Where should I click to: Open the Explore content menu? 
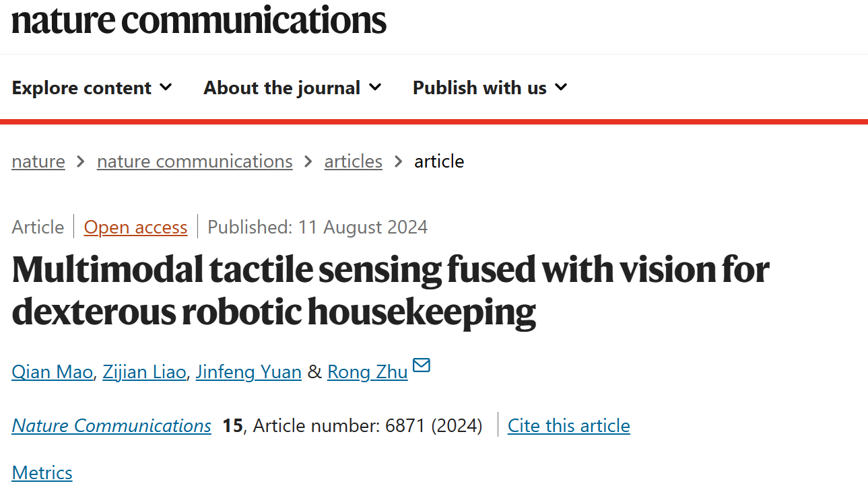pyautogui.click(x=92, y=88)
